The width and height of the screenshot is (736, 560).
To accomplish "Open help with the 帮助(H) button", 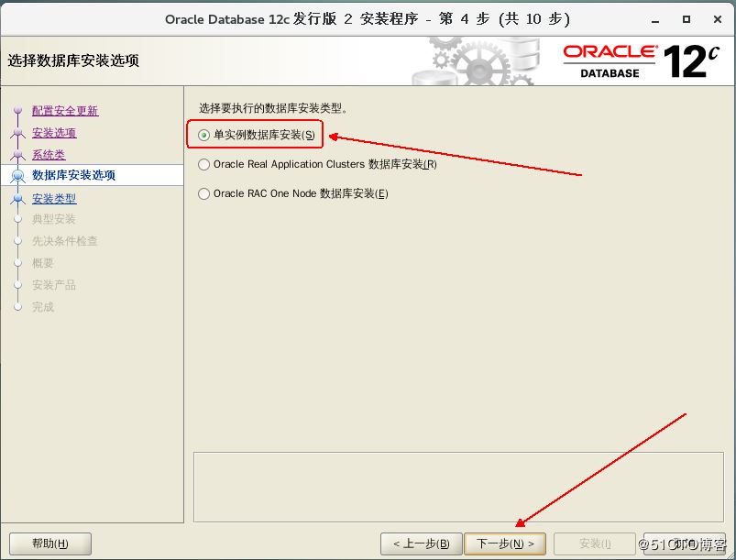I will tap(50, 544).
